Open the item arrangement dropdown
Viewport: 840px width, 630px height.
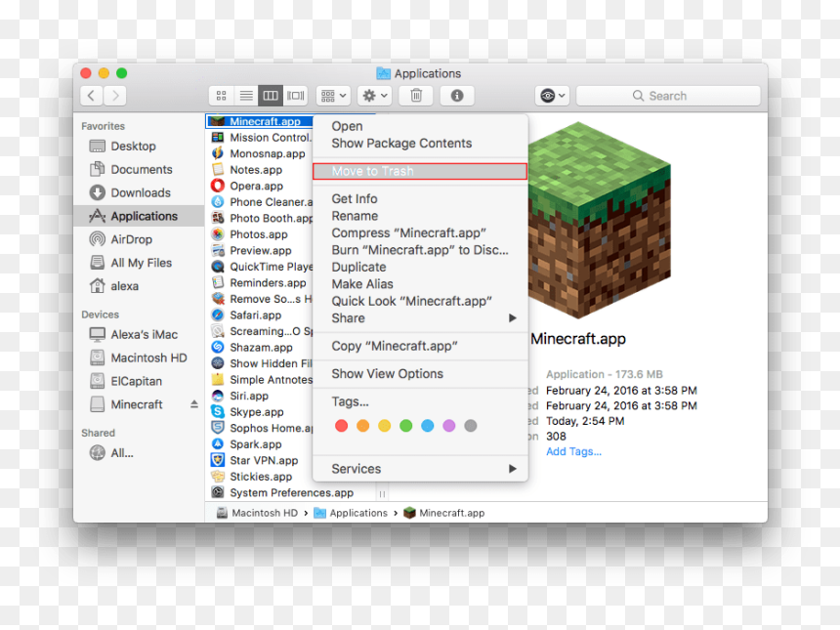333,96
